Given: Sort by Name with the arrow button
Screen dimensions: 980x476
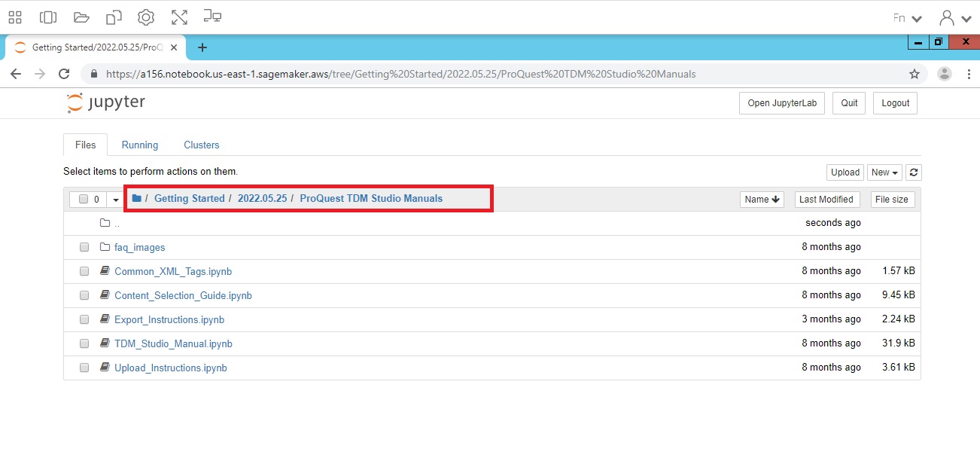Looking at the screenshot, I should coord(762,200).
